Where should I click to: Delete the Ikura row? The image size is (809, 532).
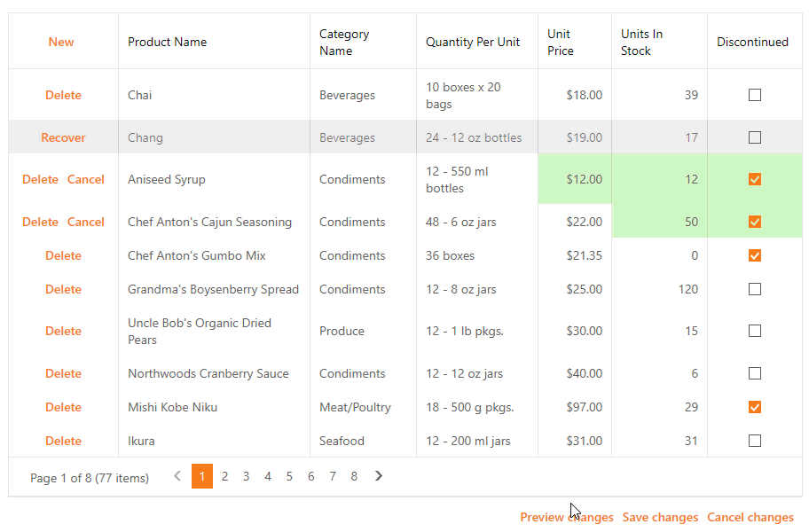coord(64,441)
